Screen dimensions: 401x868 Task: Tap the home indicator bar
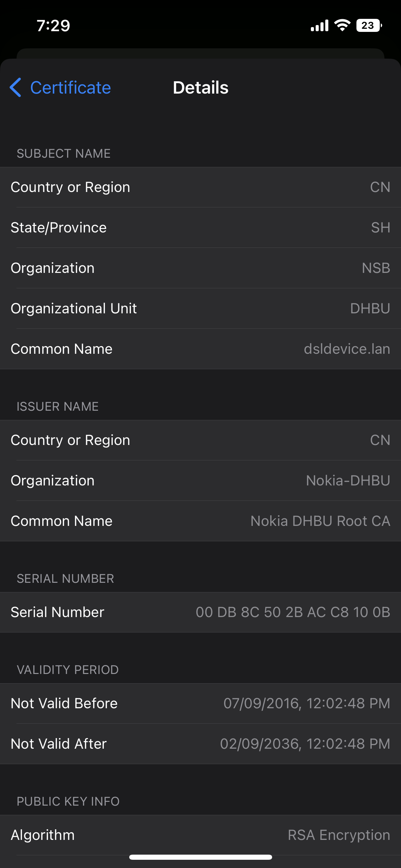pyautogui.click(x=200, y=857)
